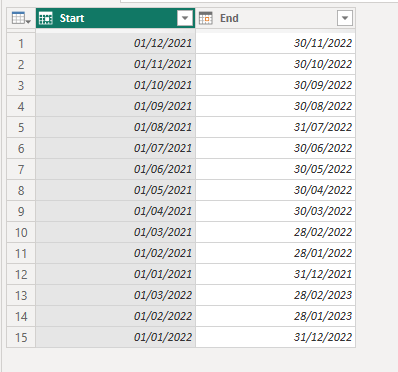Click End cell 30/06/2022
The width and height of the screenshot is (398, 372).
[x=275, y=148]
